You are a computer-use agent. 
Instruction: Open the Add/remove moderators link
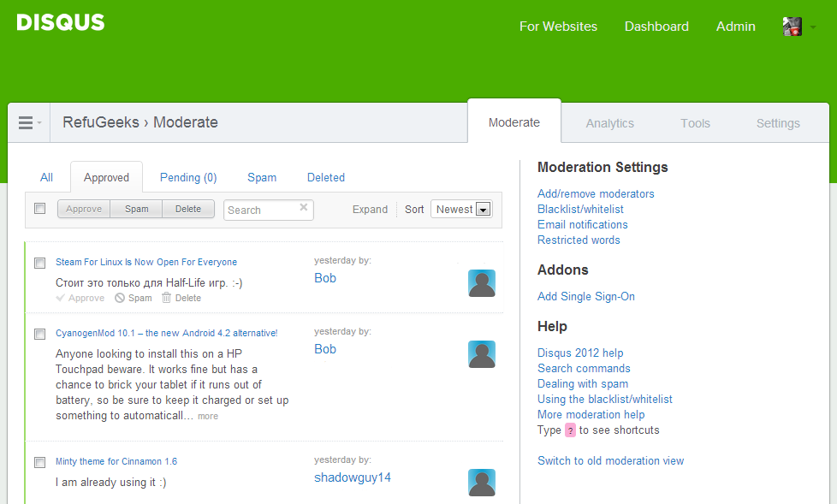[596, 194]
